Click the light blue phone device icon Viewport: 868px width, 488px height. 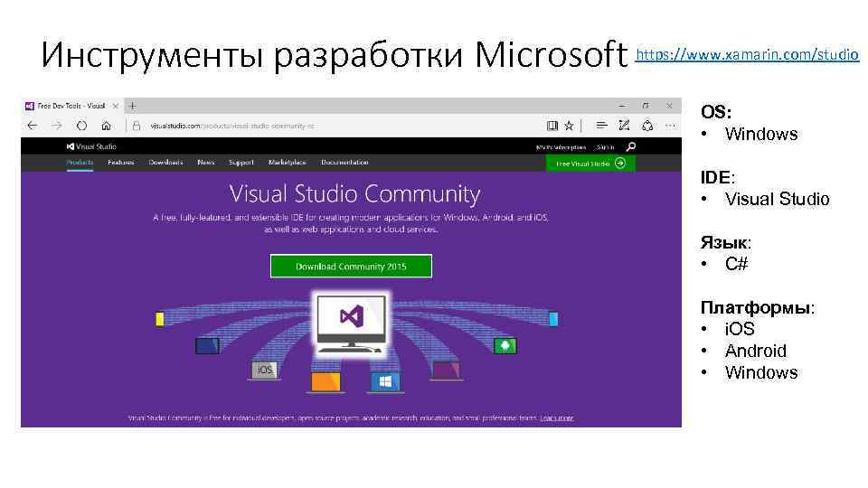click(x=553, y=319)
